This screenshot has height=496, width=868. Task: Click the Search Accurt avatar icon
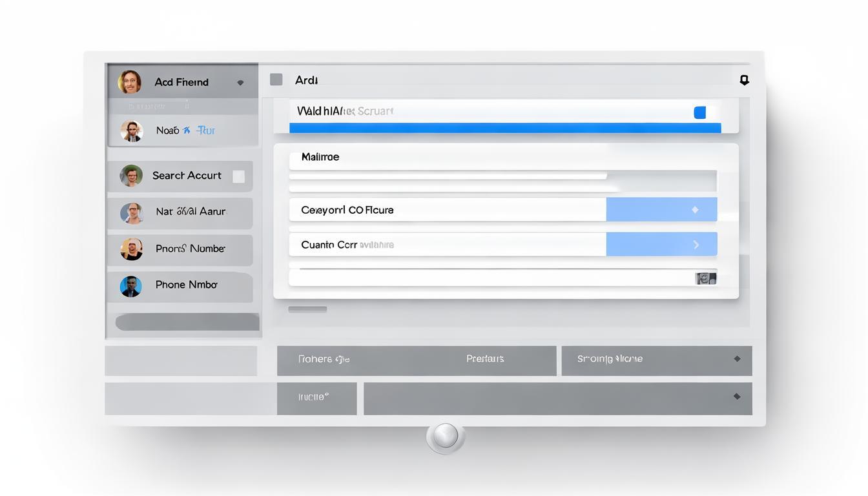131,176
